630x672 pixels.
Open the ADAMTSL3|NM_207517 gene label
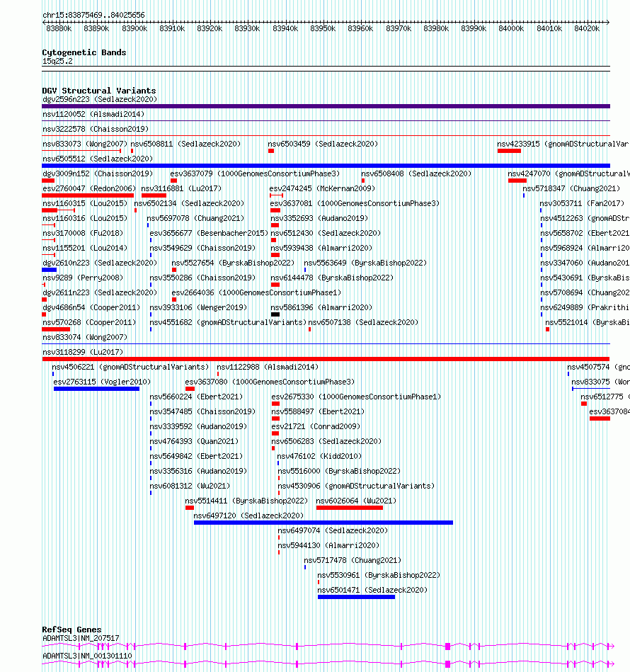(x=81, y=639)
